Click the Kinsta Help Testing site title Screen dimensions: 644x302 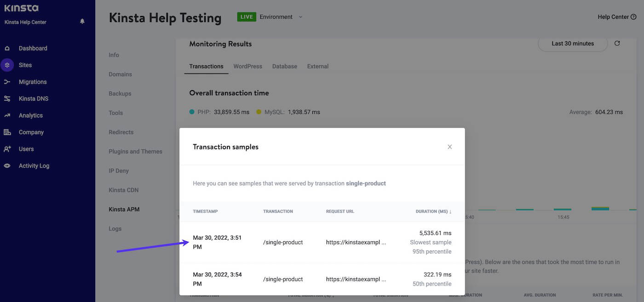[165, 18]
